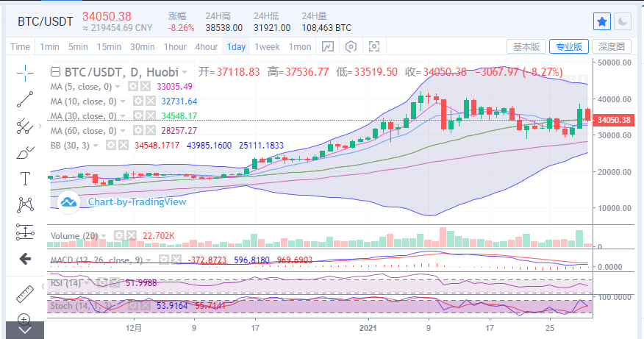The image size is (644, 339).
Task: Switch to night mode with moon icon
Action: pos(623,21)
